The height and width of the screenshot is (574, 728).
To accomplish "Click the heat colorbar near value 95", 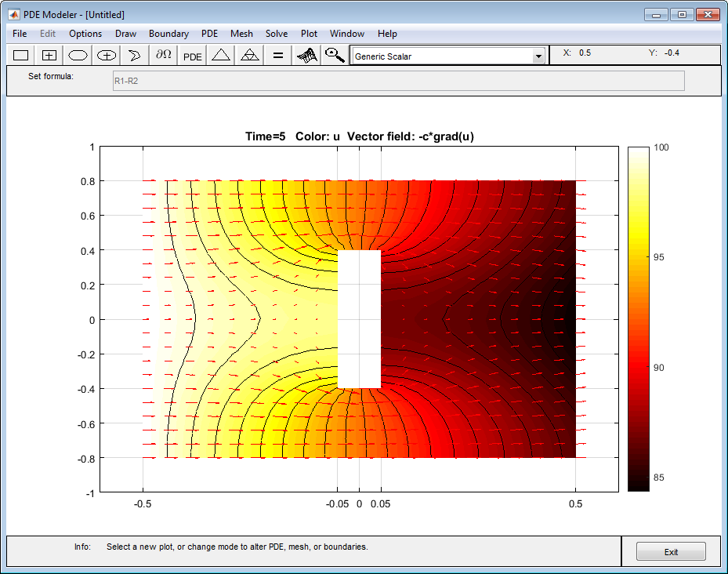I will point(639,257).
